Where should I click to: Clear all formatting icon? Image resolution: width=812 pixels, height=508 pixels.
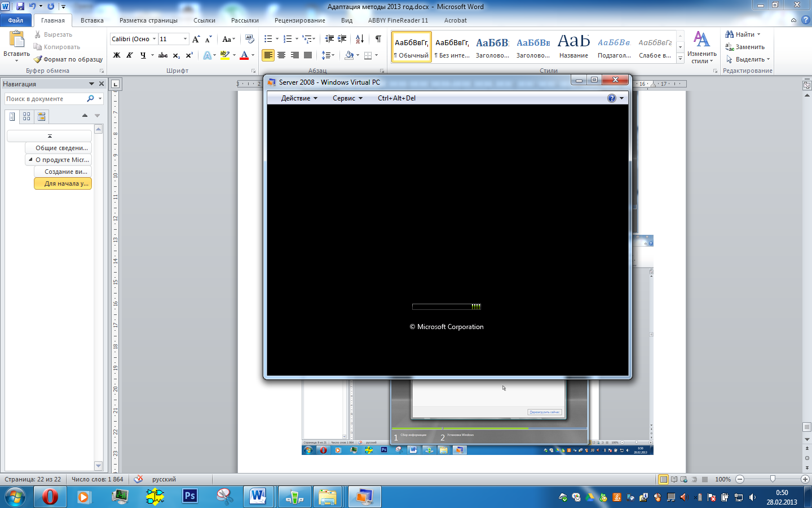(250, 39)
